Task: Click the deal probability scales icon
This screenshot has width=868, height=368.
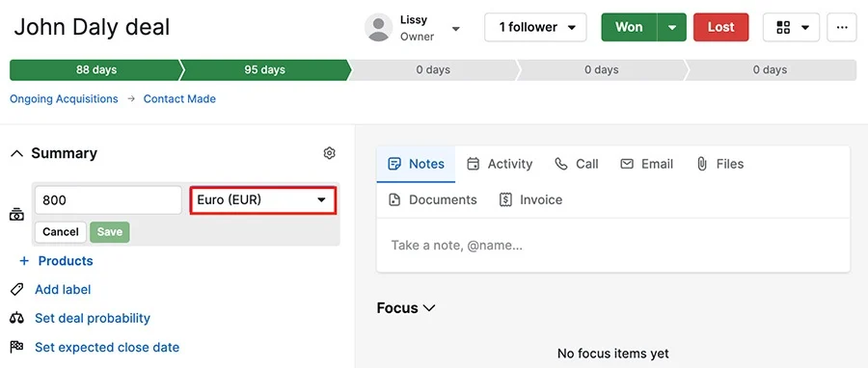Action: click(x=17, y=318)
